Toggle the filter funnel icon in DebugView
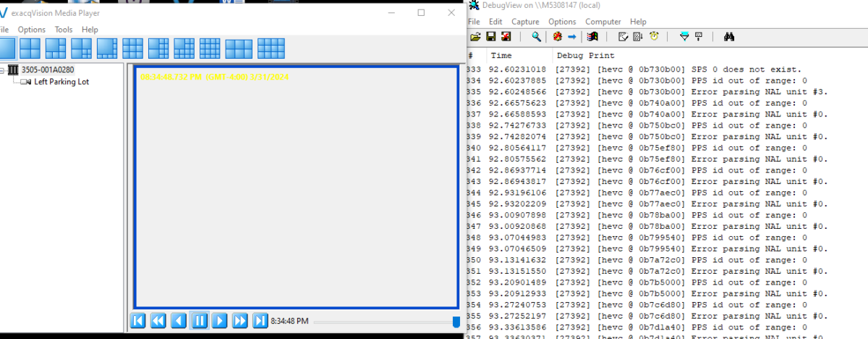 [x=684, y=37]
